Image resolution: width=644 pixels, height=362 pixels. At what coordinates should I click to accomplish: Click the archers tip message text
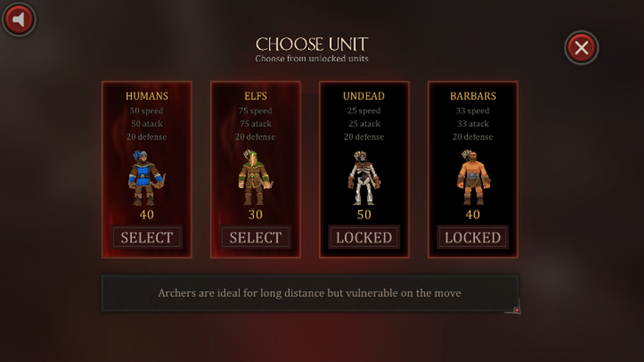click(310, 293)
